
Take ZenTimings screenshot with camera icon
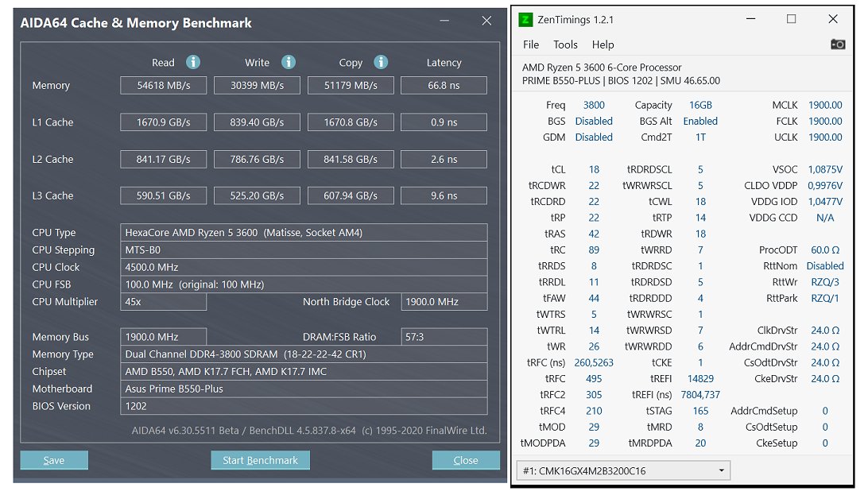point(838,44)
